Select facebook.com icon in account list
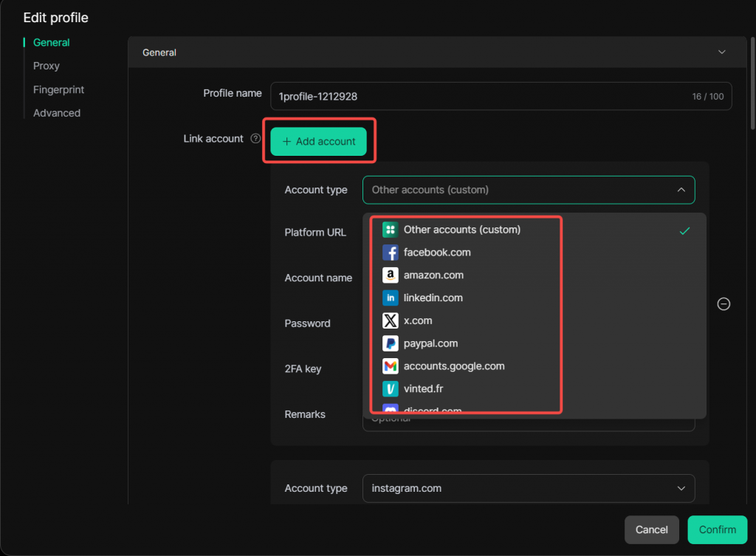 pyautogui.click(x=391, y=253)
